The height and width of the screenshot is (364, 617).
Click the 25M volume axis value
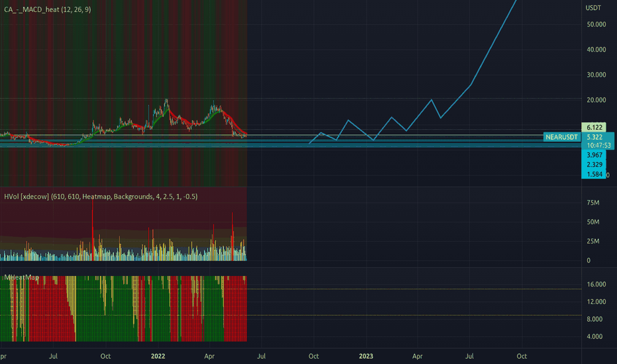point(593,241)
